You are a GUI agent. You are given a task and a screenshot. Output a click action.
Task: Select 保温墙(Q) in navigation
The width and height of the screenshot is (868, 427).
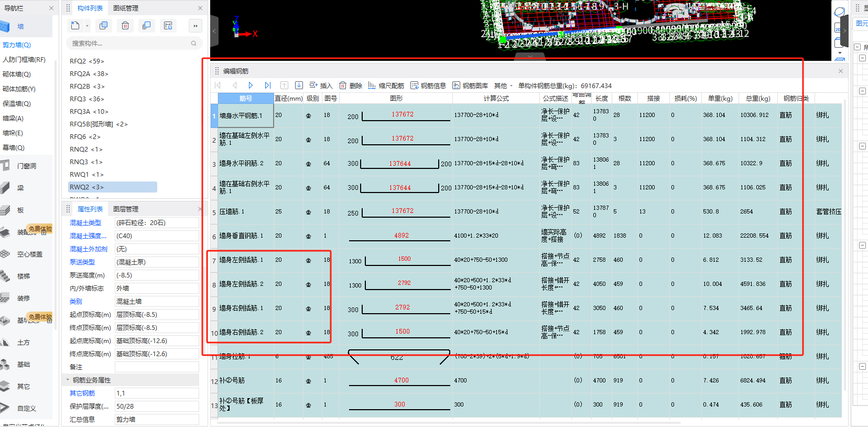tap(17, 104)
